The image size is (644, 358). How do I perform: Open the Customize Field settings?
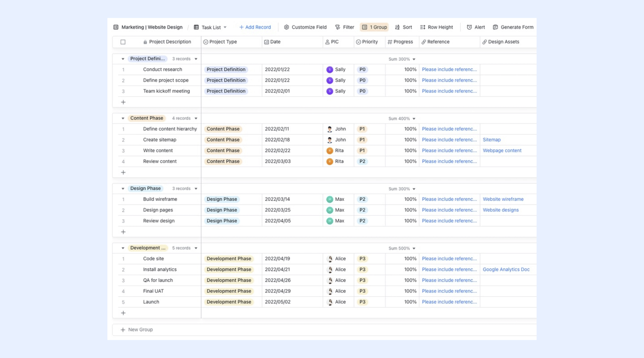coord(305,27)
